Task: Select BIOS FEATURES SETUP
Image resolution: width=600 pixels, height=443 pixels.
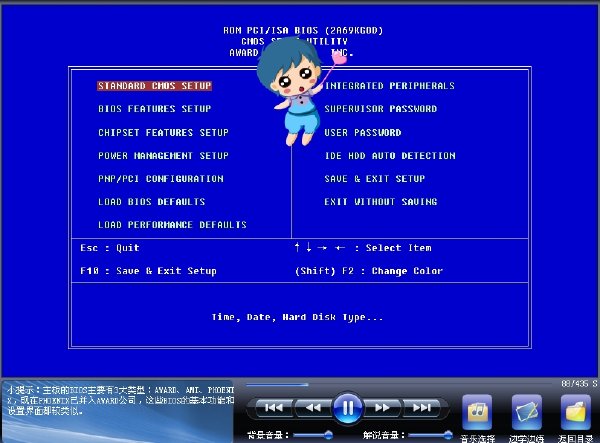Action: (x=155, y=109)
